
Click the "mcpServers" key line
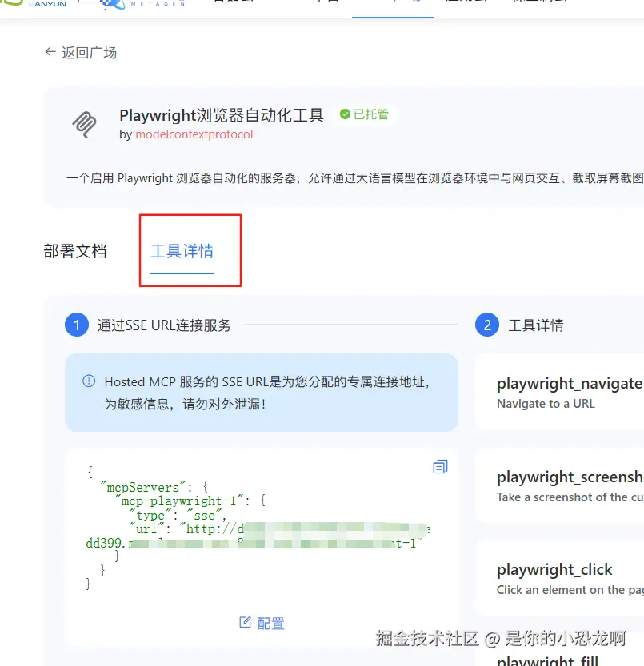point(154,487)
